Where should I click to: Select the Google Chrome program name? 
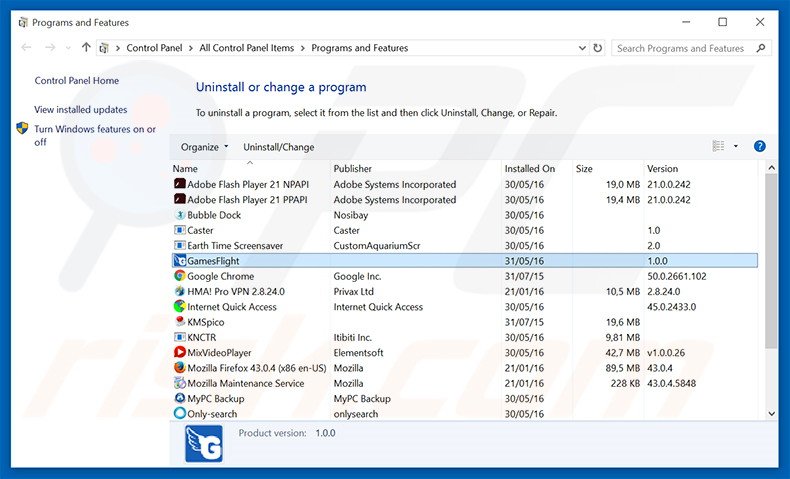coord(220,276)
